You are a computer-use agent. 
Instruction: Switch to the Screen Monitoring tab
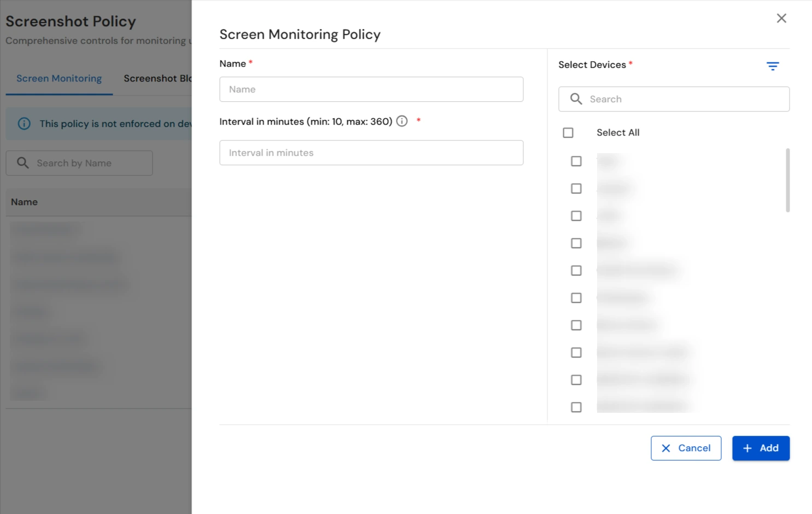(x=59, y=78)
